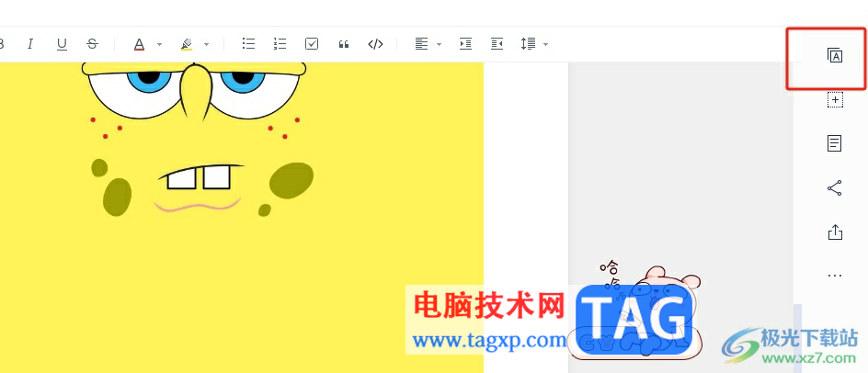Open font color dropdown arrow

pyautogui.click(x=159, y=44)
